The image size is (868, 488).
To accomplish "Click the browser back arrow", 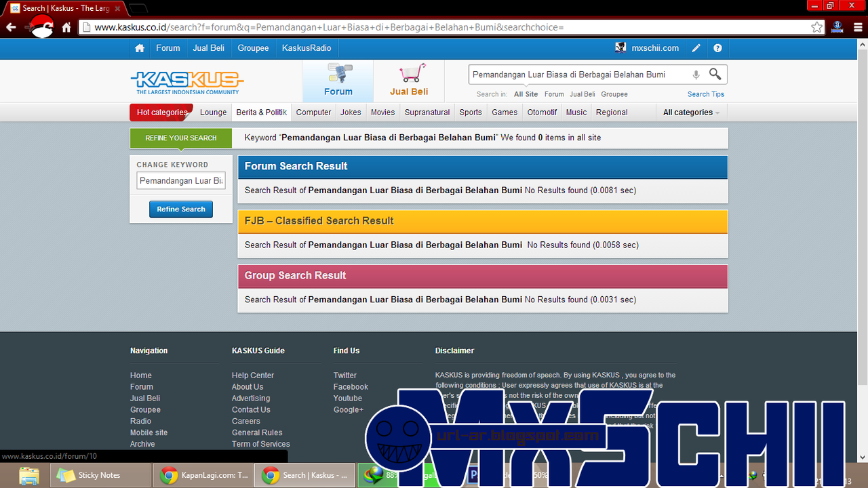I will 11,27.
